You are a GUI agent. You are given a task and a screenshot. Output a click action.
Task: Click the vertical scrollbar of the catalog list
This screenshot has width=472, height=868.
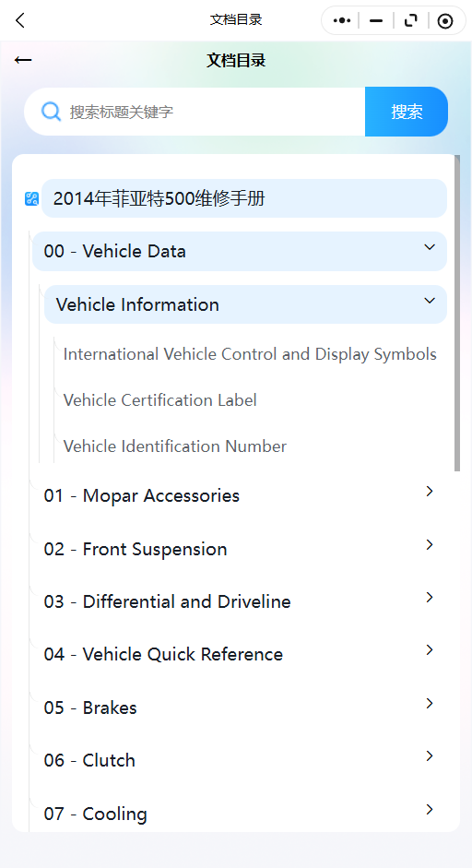point(457,314)
